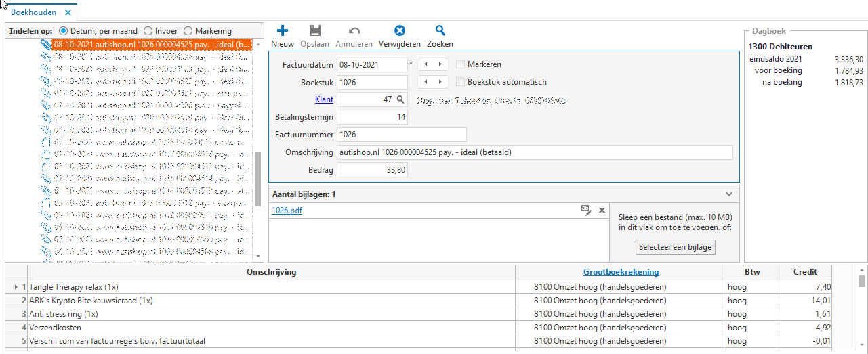The image size is (868, 354).
Task: Click the 'Selecteer een bijlage' button
Action: tap(676, 247)
